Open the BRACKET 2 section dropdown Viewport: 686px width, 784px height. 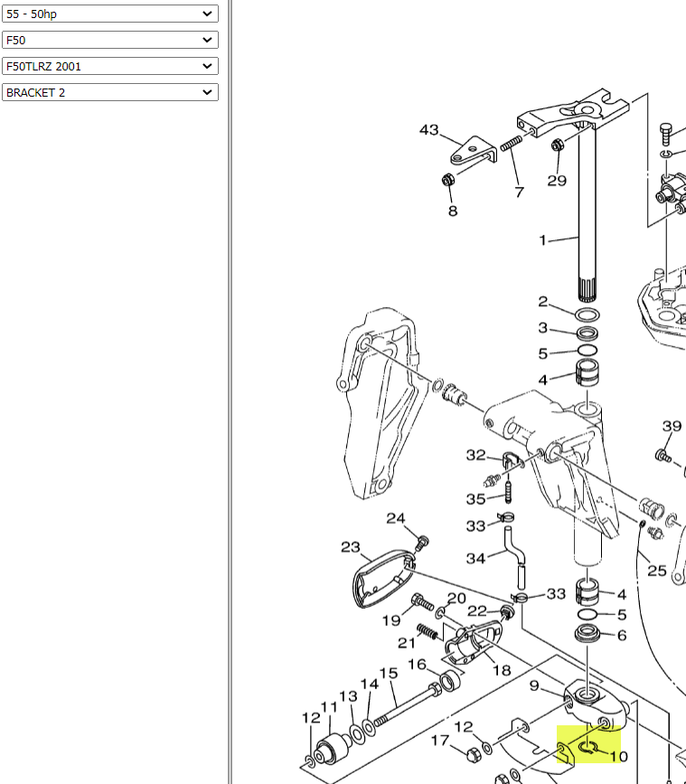pos(110,92)
